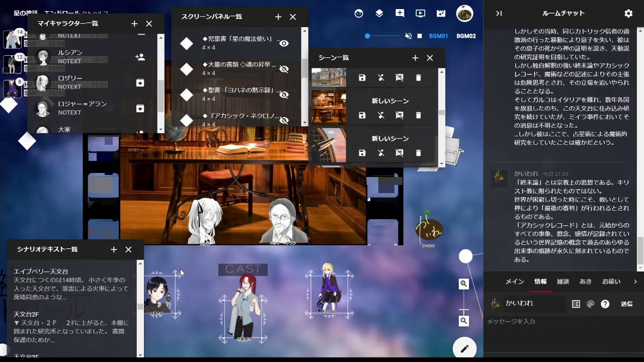The height and width of the screenshot is (362, 644).
Task: Close the Scene list panel
Action: [x=430, y=58]
